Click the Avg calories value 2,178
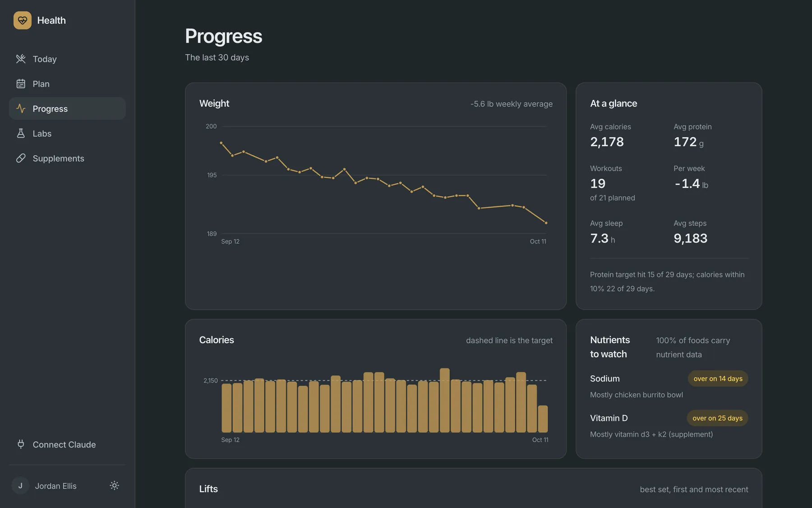The width and height of the screenshot is (812, 508). (x=607, y=142)
